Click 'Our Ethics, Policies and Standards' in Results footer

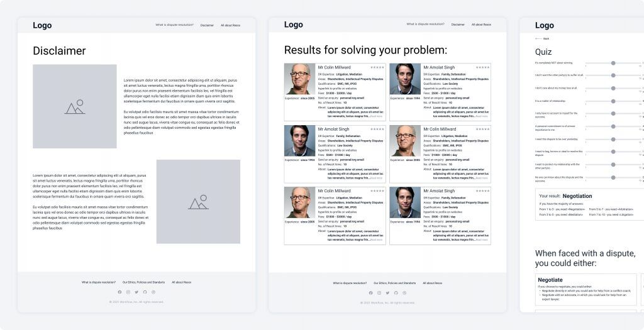(395, 283)
